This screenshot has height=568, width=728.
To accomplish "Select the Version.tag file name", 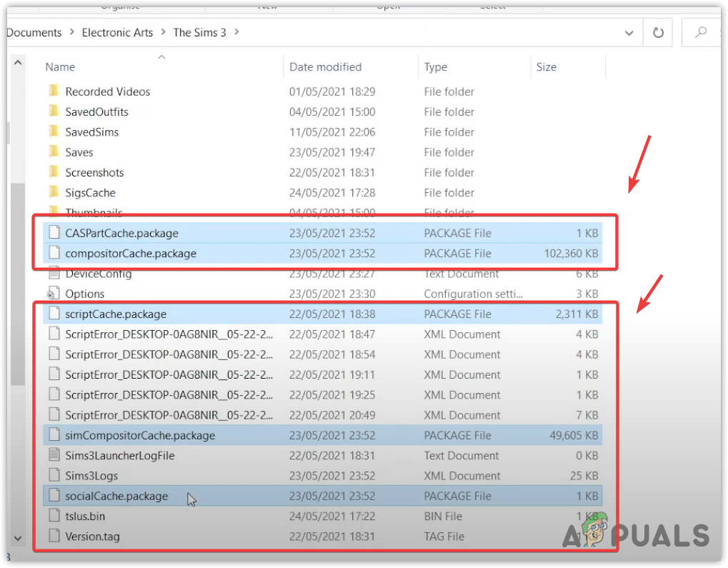I will [92, 537].
